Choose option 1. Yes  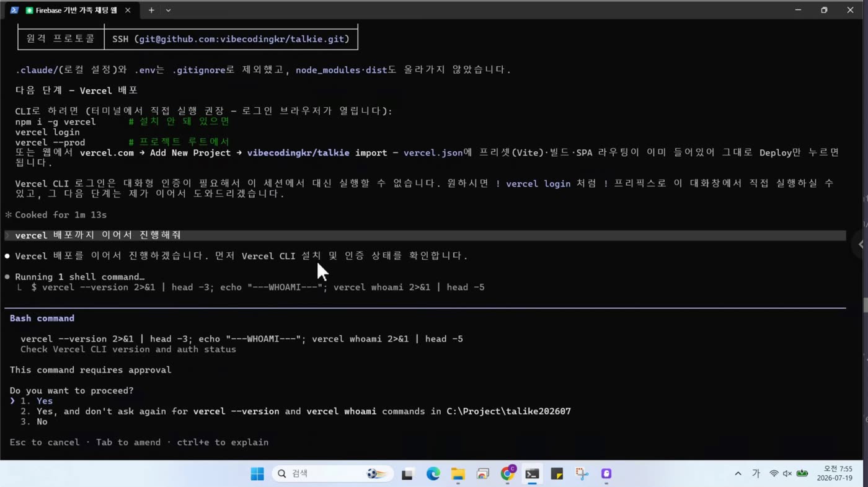coord(37,401)
